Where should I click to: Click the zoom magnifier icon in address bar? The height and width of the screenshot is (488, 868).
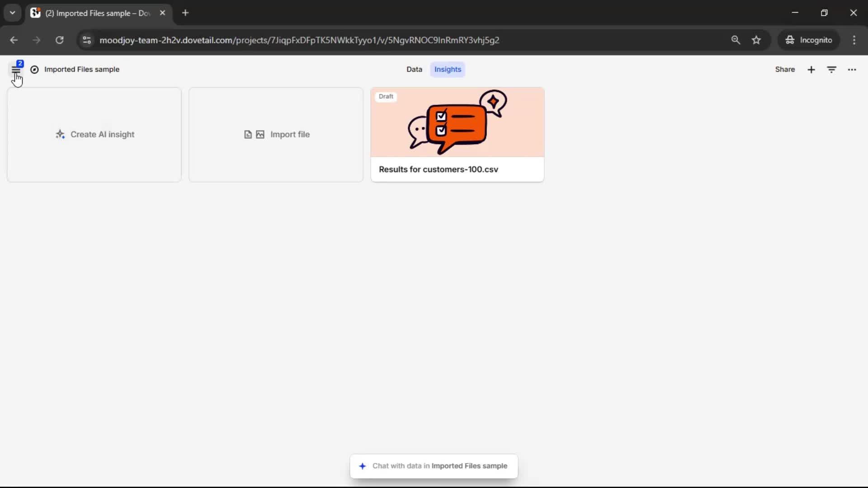[x=736, y=40]
